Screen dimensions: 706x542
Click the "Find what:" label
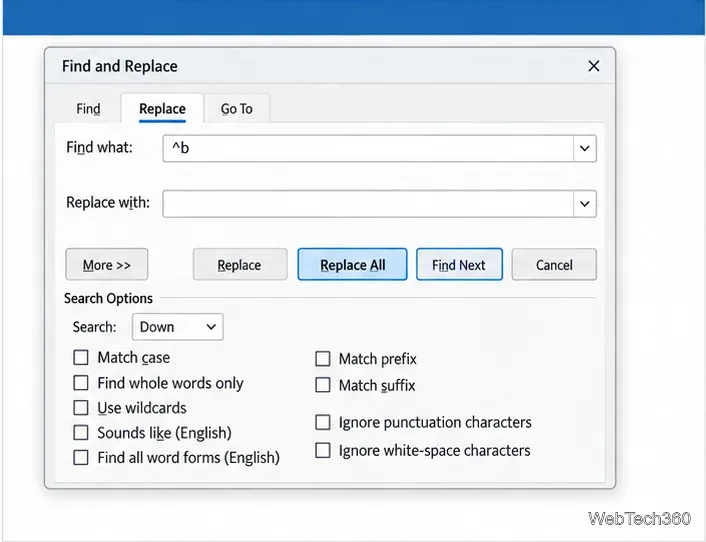100,147
